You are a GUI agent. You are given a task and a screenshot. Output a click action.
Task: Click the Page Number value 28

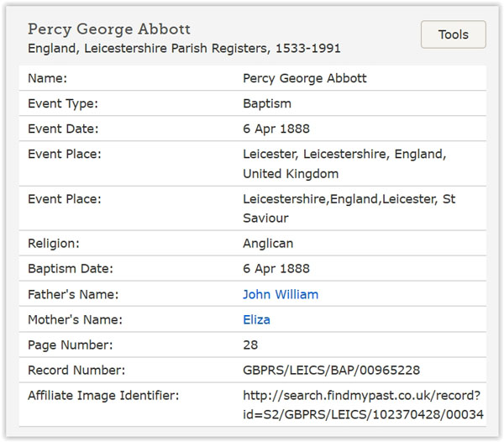click(x=250, y=345)
